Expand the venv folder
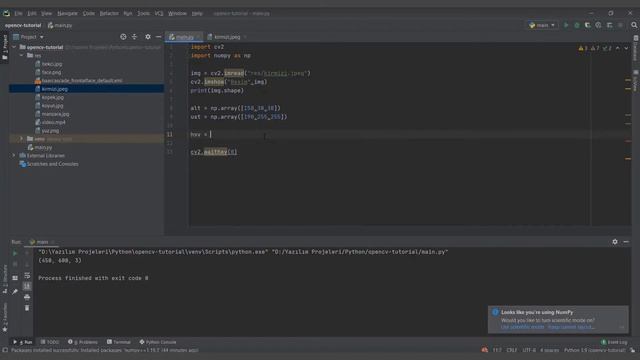640x360 pixels. click(22, 139)
